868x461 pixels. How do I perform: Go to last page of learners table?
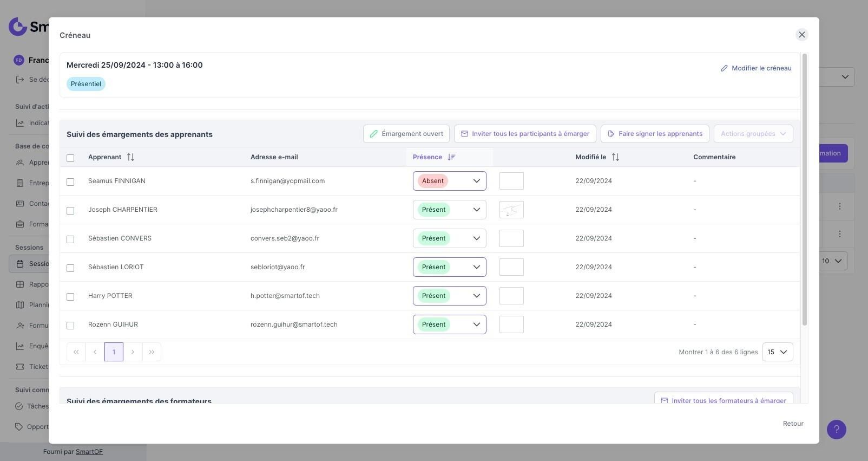coord(152,352)
